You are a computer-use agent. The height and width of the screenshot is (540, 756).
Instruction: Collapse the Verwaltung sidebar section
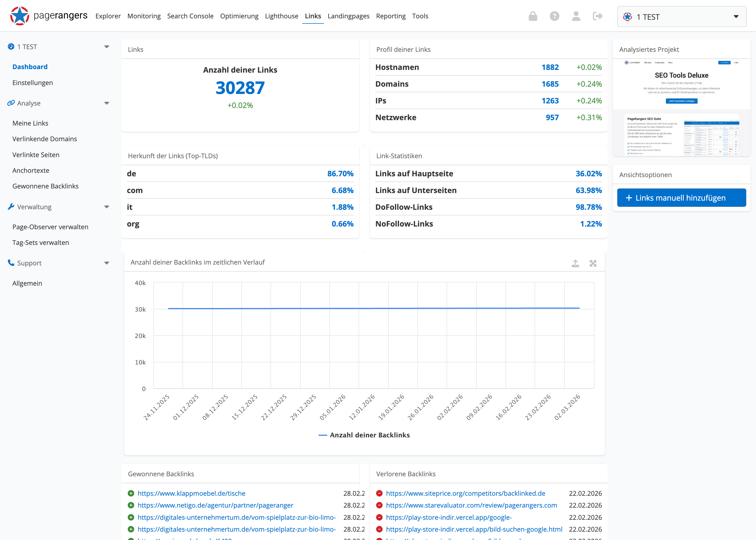(x=107, y=207)
